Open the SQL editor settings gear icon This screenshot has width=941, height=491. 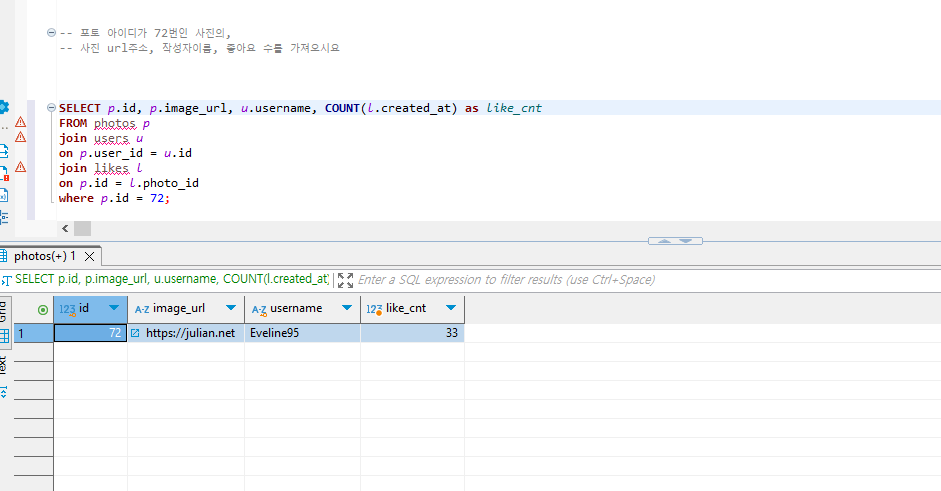pos(4,107)
